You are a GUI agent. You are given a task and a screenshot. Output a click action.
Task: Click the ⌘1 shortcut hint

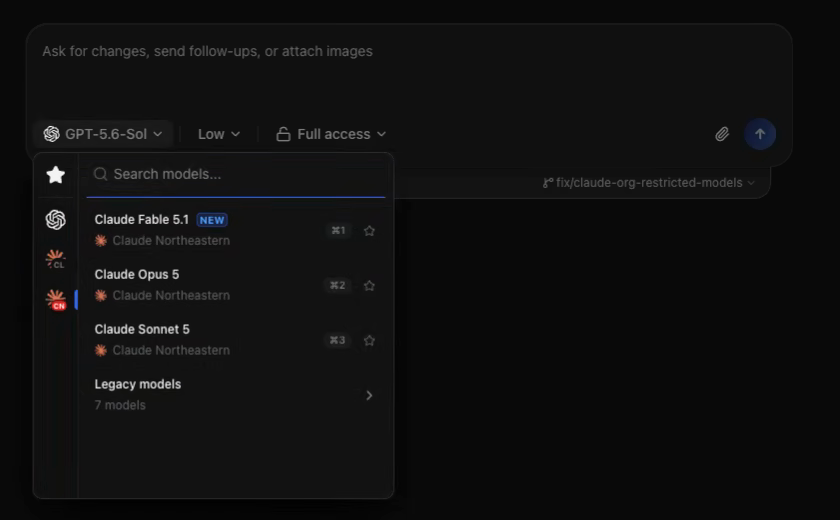338,231
